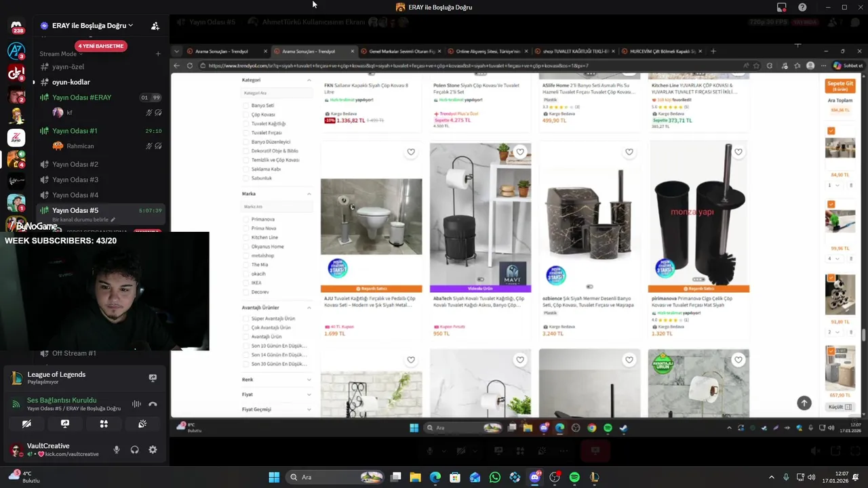Join Yayın Odası #1 voice channel
868x488 pixels.
pyautogui.click(x=100, y=131)
